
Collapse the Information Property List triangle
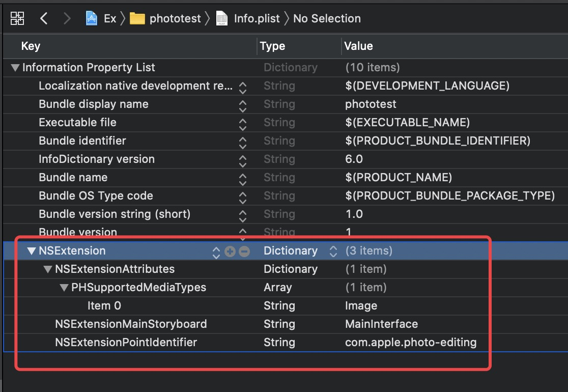tap(15, 68)
